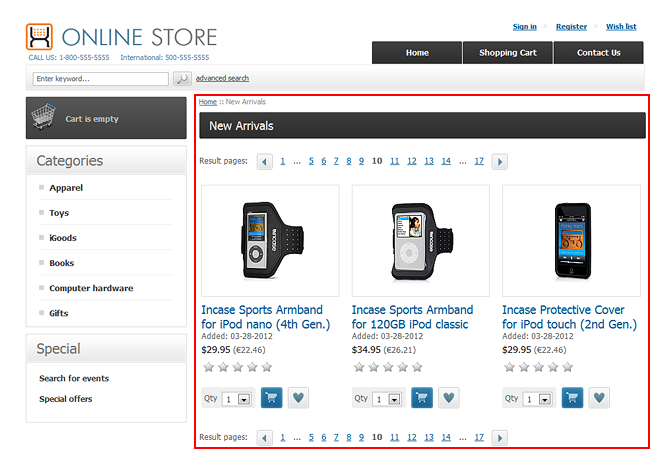Click the Online Store logo icon
668x451 pixels.
click(x=39, y=37)
